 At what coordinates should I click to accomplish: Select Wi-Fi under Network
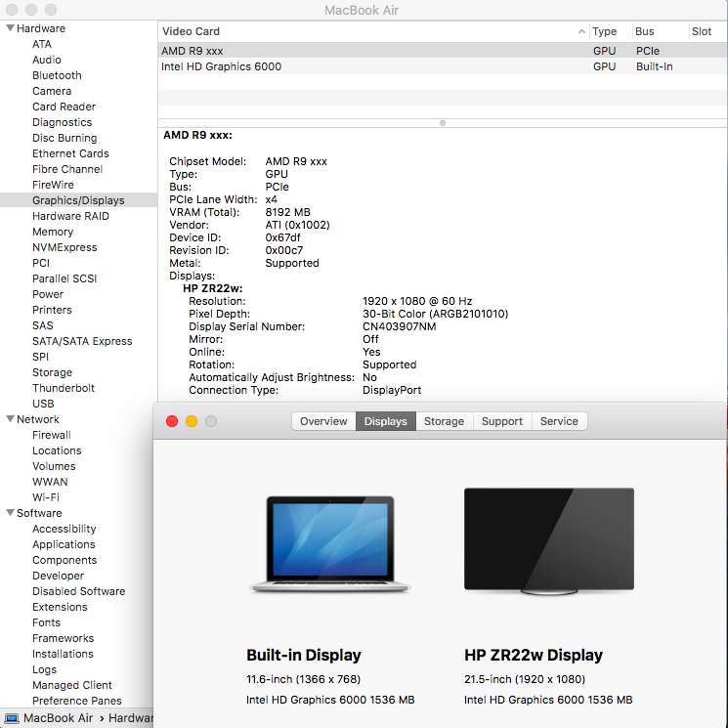(46, 497)
